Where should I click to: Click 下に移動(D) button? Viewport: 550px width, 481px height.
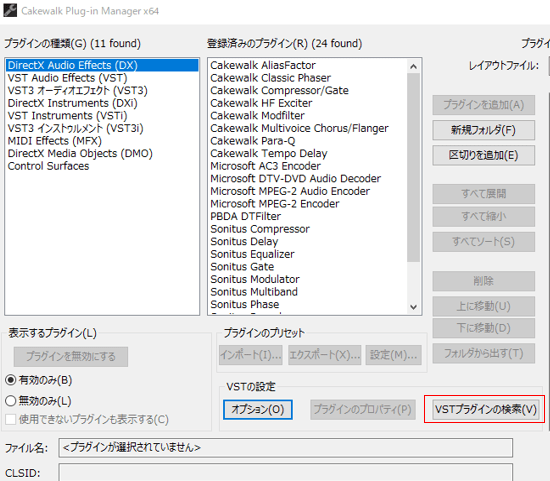point(484,328)
